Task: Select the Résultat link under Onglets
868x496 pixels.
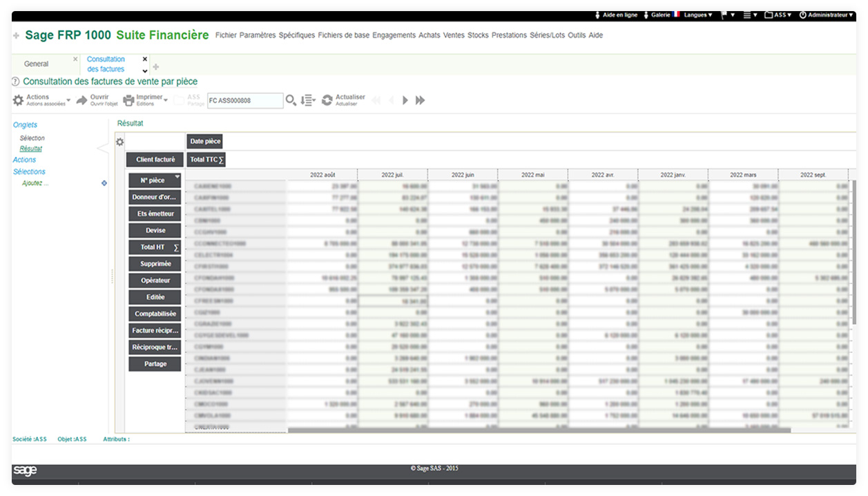Action: pos(31,149)
